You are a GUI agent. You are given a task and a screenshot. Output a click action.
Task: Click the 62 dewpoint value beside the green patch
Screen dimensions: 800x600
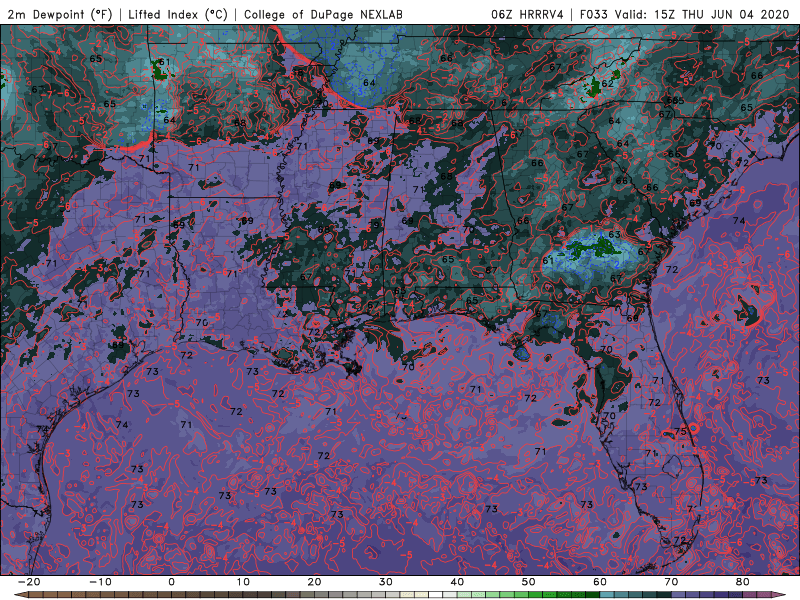pyautogui.click(x=607, y=84)
